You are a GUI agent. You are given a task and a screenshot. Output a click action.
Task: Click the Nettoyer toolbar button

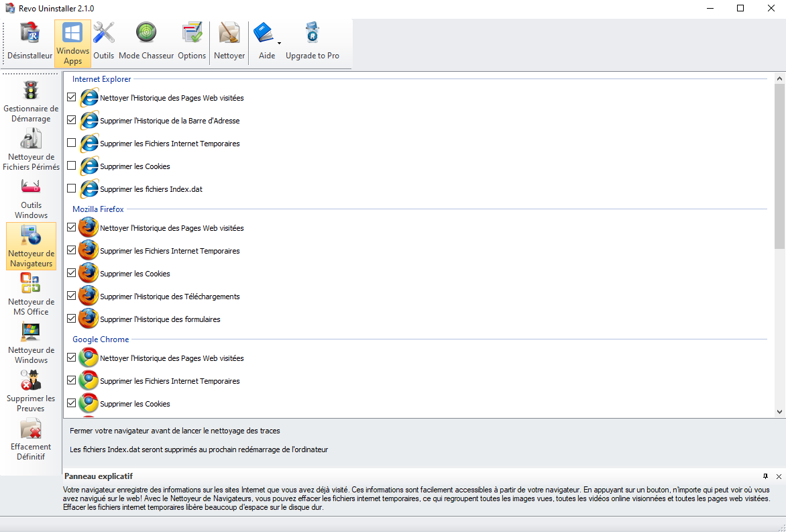pos(229,42)
